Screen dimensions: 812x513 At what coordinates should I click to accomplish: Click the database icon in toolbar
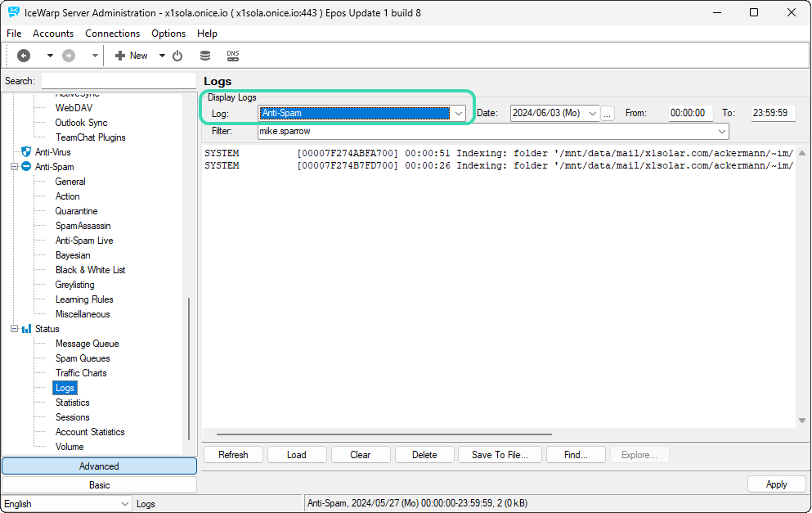205,56
